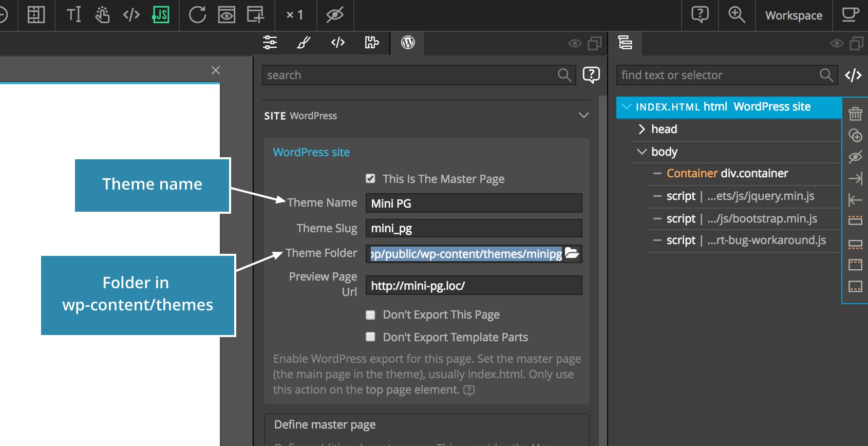Enable Don't Export This Page checkbox
The width and height of the screenshot is (868, 446).
click(x=370, y=315)
